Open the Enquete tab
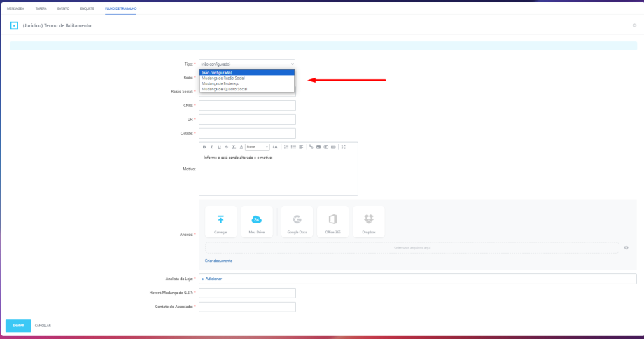 coord(87,8)
